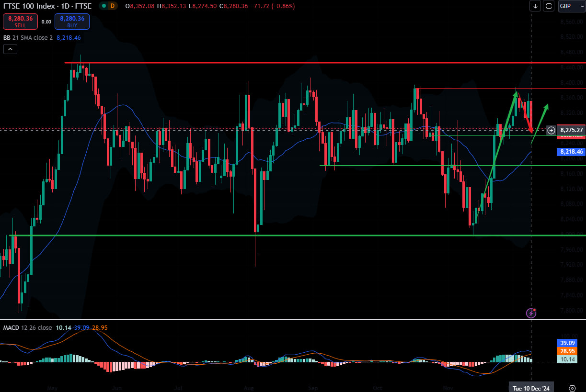Click the square-frame icon beside the GBP selector
586x392 pixels.
point(549,6)
